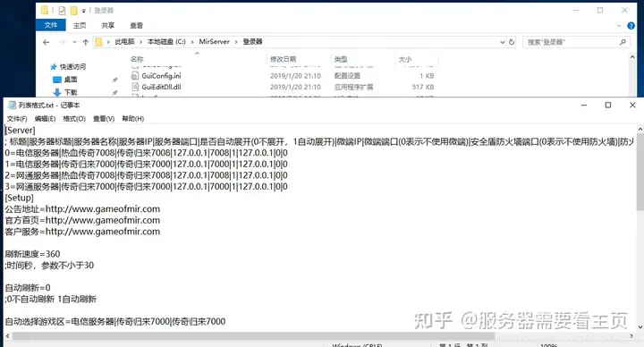Expand the address bar history dropdown
This screenshot has height=347, width=644.
[503, 42]
